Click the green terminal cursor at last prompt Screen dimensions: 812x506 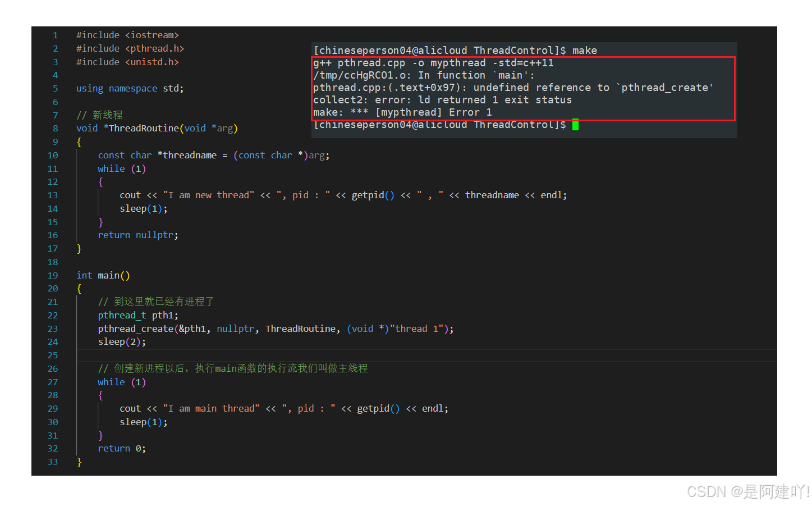click(x=575, y=125)
